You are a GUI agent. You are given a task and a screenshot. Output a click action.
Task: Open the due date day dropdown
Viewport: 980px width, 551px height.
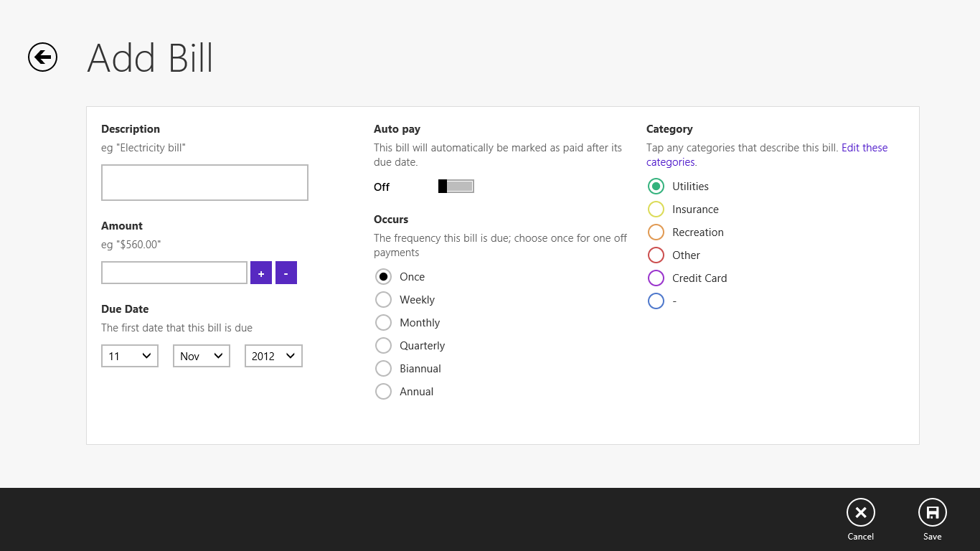click(x=129, y=355)
